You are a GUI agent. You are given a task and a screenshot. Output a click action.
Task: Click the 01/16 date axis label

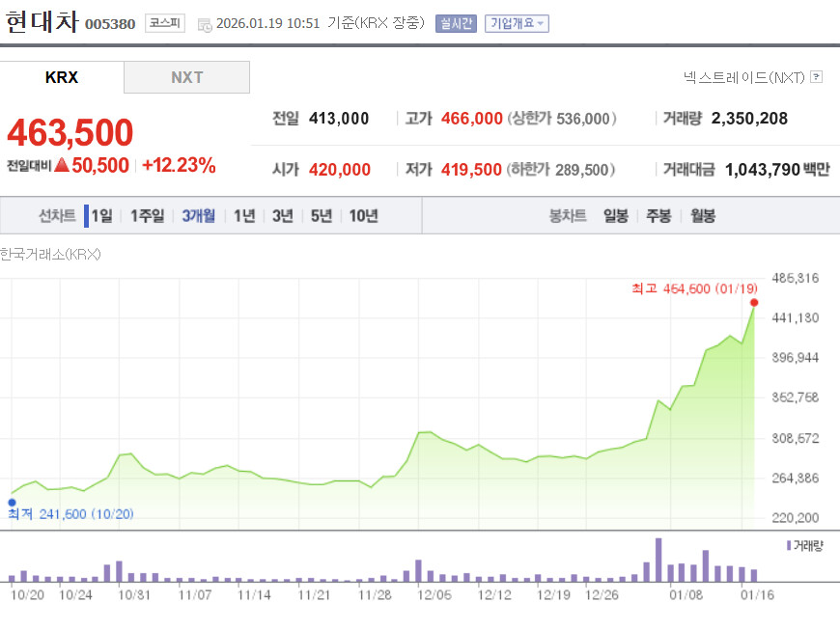(758, 595)
